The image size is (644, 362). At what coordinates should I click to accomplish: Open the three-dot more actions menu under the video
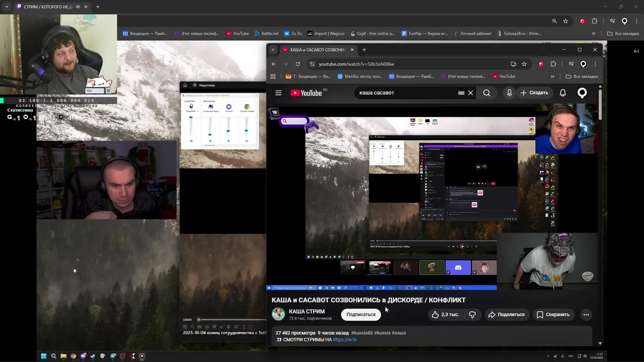pyautogui.click(x=586, y=314)
